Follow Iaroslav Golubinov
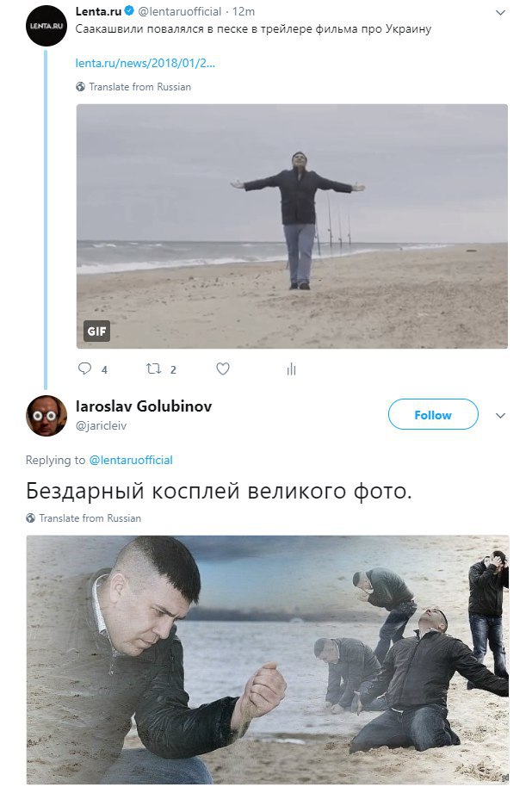The width and height of the screenshot is (532, 793). (433, 415)
